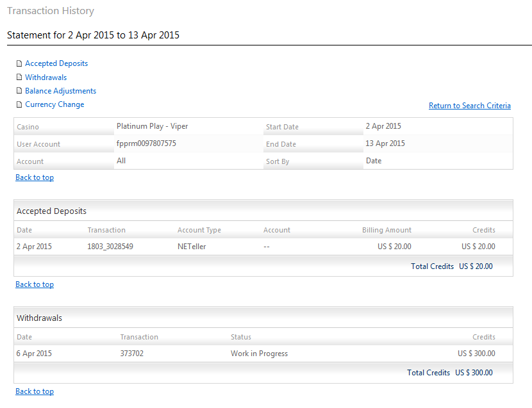
Task: Click the 'Status' column header in Withdrawals
Action: pos(241,337)
